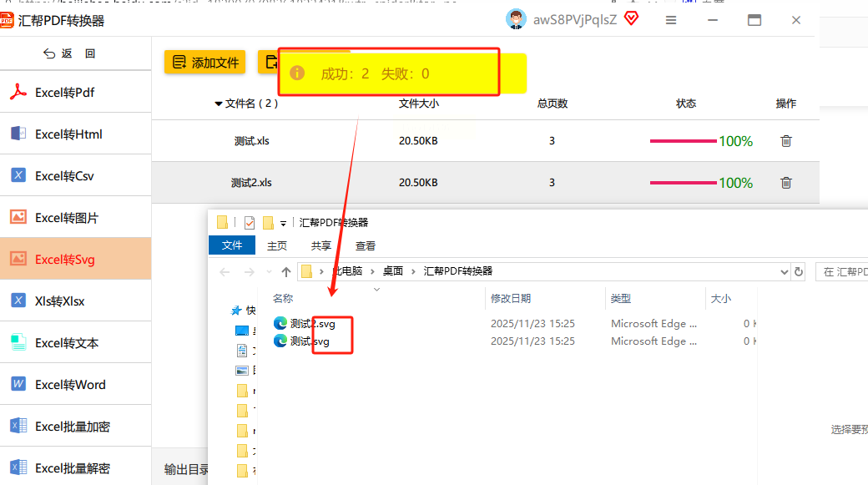Click the Explorer search box
Viewport: 868px width, 485px height.
(x=841, y=272)
